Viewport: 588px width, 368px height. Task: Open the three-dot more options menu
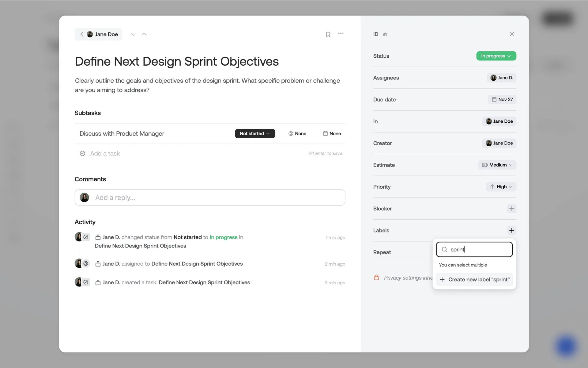click(x=341, y=34)
